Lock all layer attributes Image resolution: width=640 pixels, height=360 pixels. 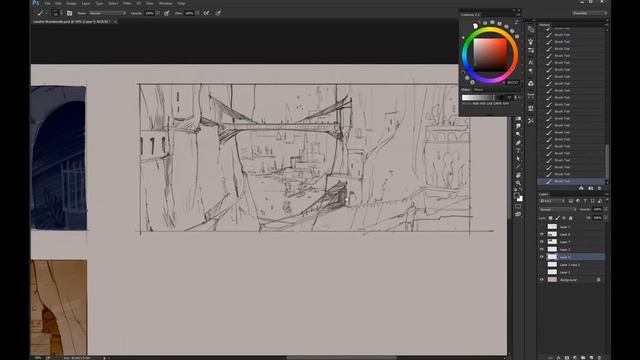(x=571, y=218)
